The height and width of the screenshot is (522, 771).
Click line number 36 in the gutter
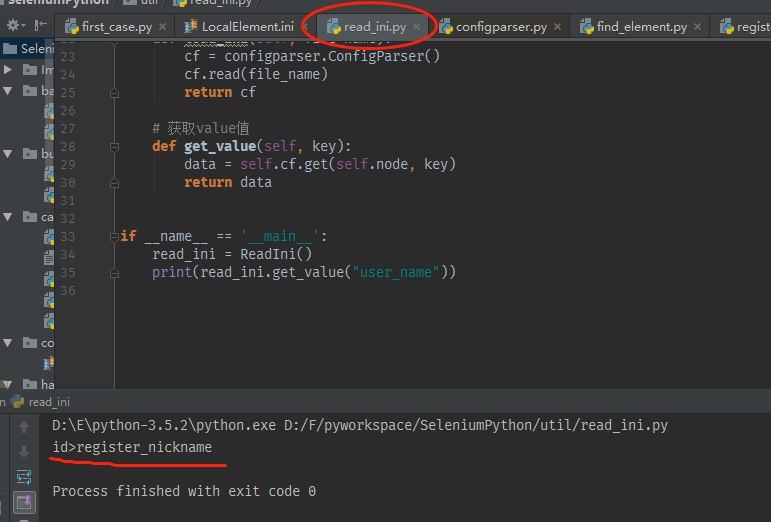click(x=68, y=290)
